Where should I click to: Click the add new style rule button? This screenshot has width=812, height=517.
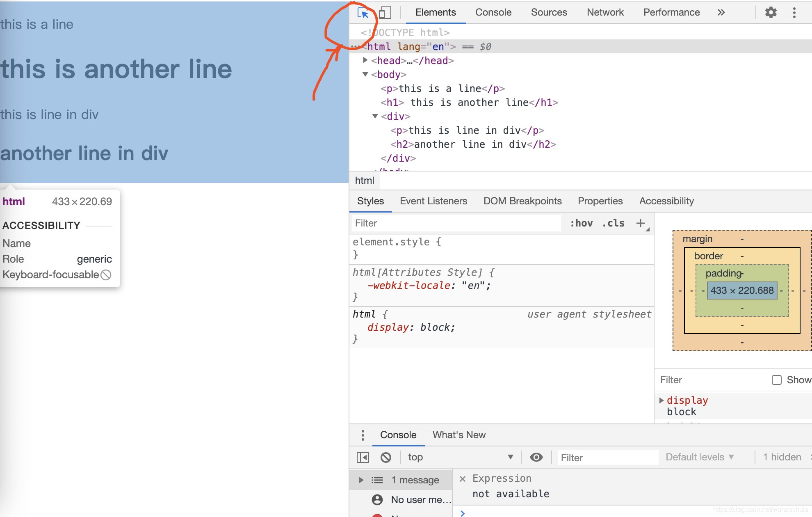pos(641,223)
